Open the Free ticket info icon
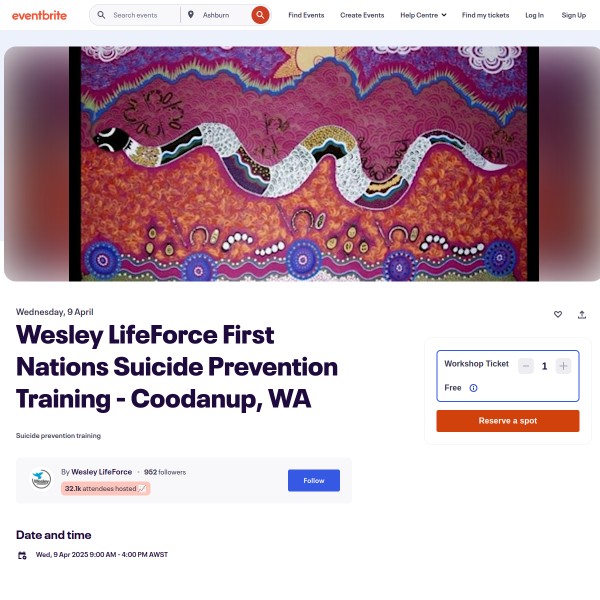Image resolution: width=600 pixels, height=600 pixels. tap(473, 388)
